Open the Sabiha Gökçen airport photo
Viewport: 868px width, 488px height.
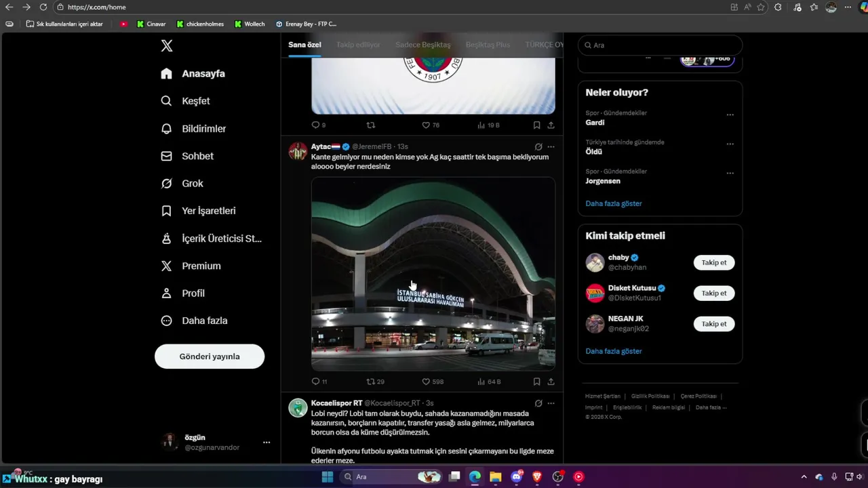pos(433,274)
